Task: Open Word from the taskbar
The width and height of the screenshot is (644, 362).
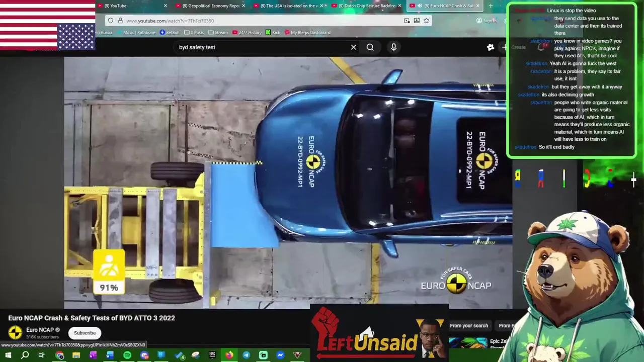Action: 110,355
